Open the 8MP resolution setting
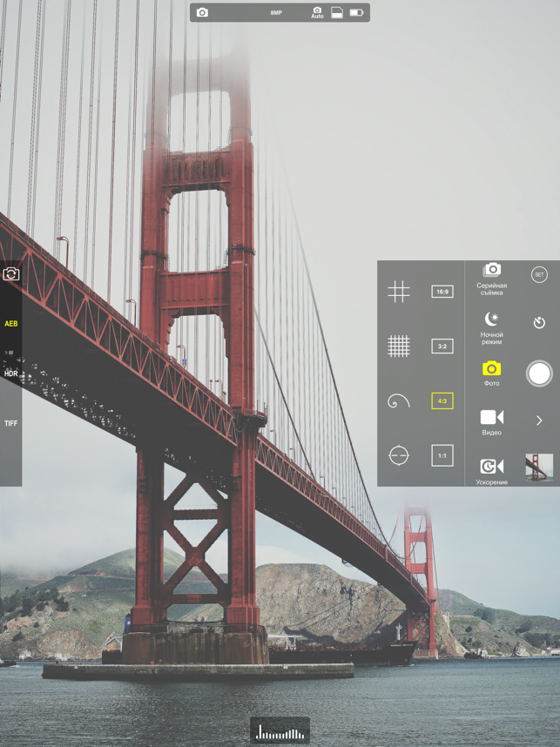Viewport: 560px width, 747px height. tap(276, 13)
